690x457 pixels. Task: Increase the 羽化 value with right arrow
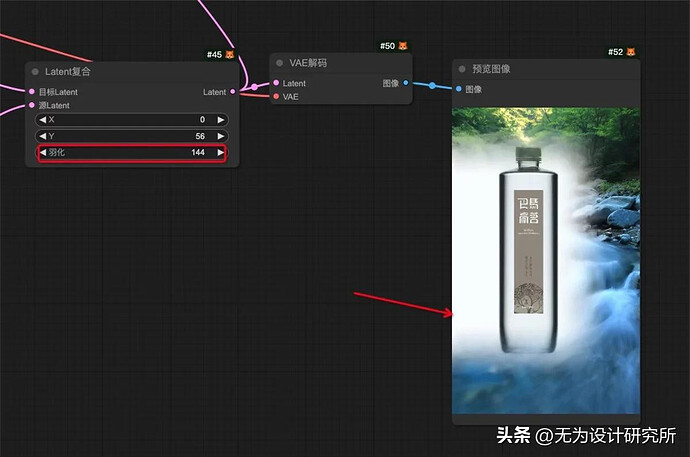click(x=221, y=153)
